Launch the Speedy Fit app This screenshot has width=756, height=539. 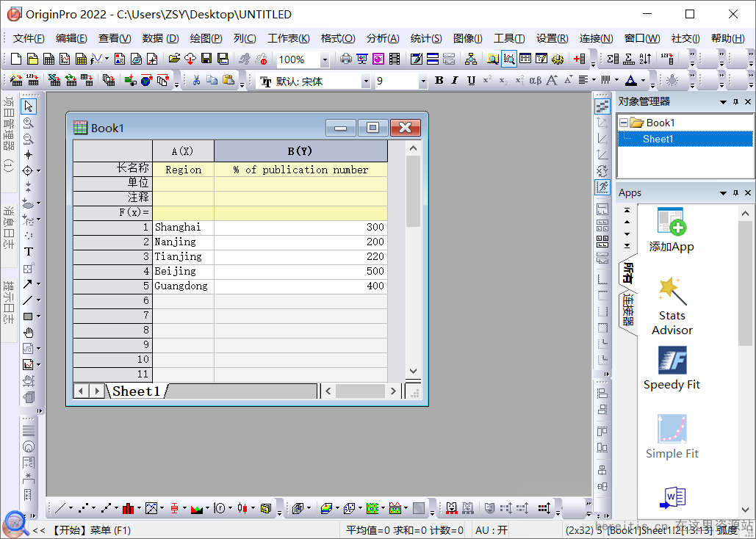tap(672, 369)
